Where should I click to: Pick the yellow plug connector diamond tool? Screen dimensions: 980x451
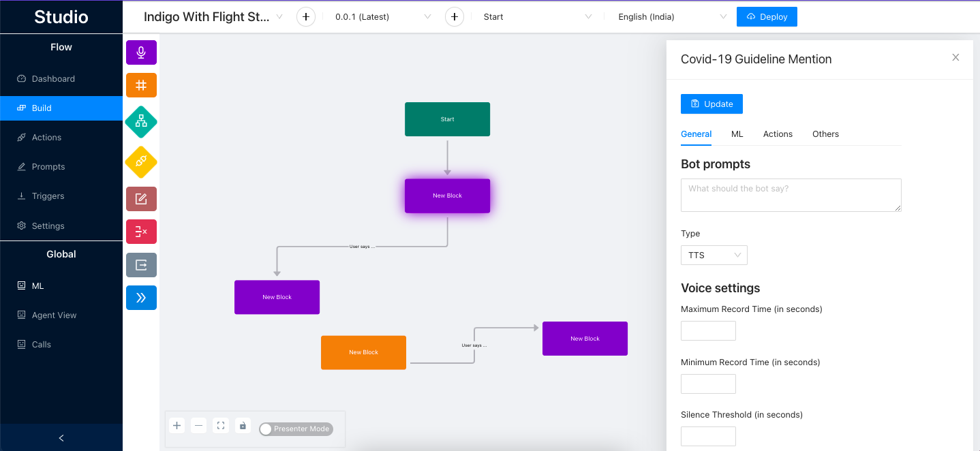(141, 161)
